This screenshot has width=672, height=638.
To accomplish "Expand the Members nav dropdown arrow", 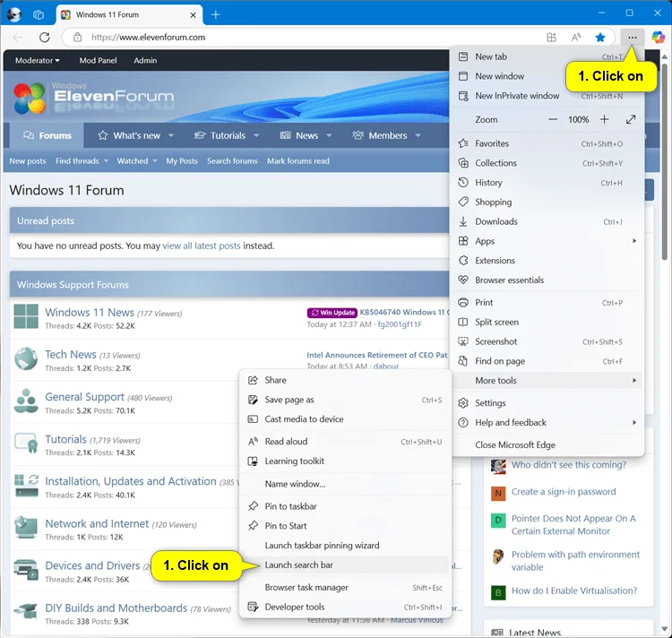I will click(418, 135).
